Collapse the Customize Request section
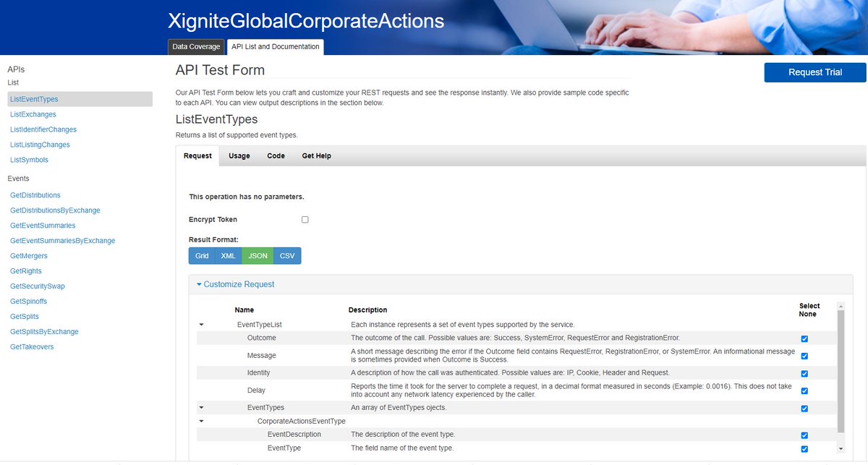 236,284
